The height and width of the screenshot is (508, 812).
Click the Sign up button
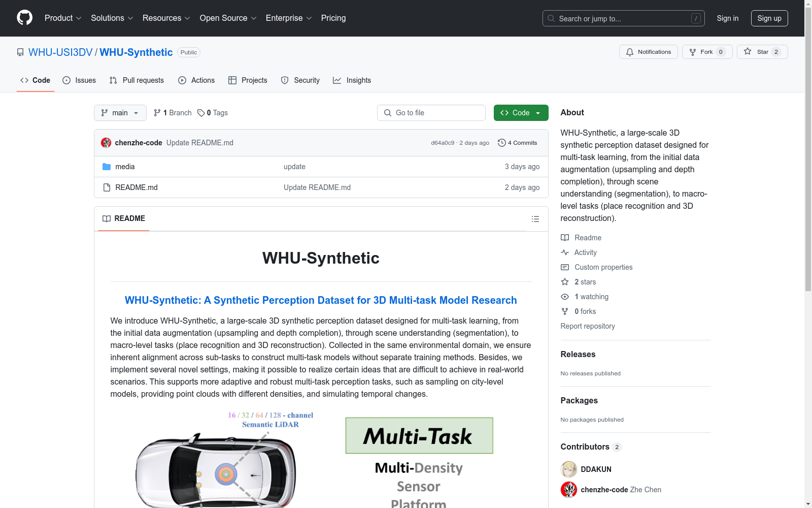tap(769, 18)
